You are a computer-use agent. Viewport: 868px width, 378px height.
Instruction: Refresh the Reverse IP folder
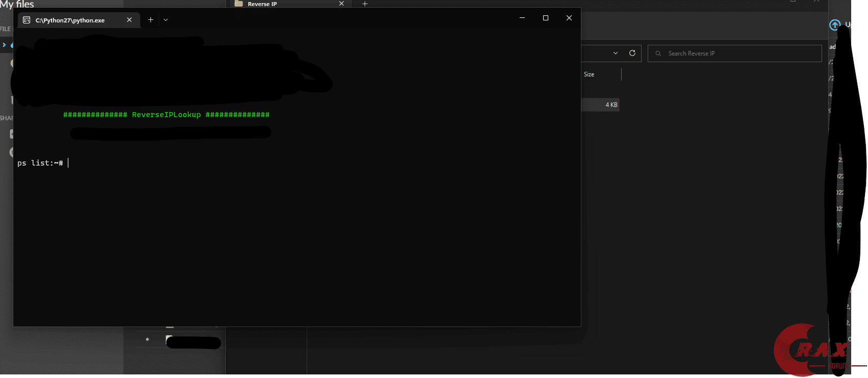tap(632, 53)
